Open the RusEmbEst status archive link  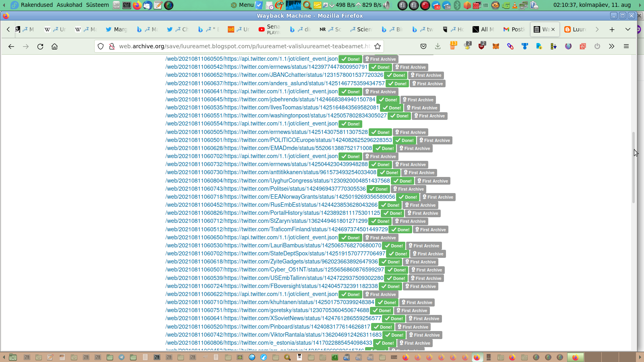coord(272,205)
